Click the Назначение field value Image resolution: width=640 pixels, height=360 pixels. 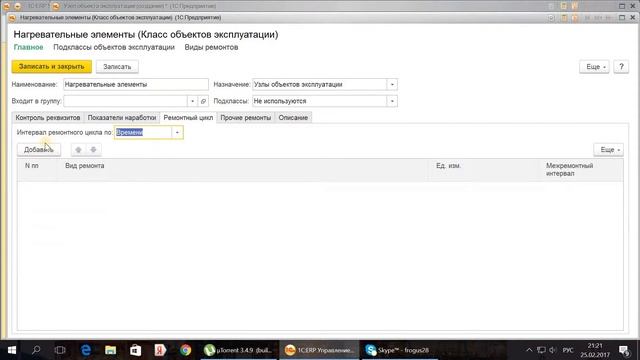(319, 84)
